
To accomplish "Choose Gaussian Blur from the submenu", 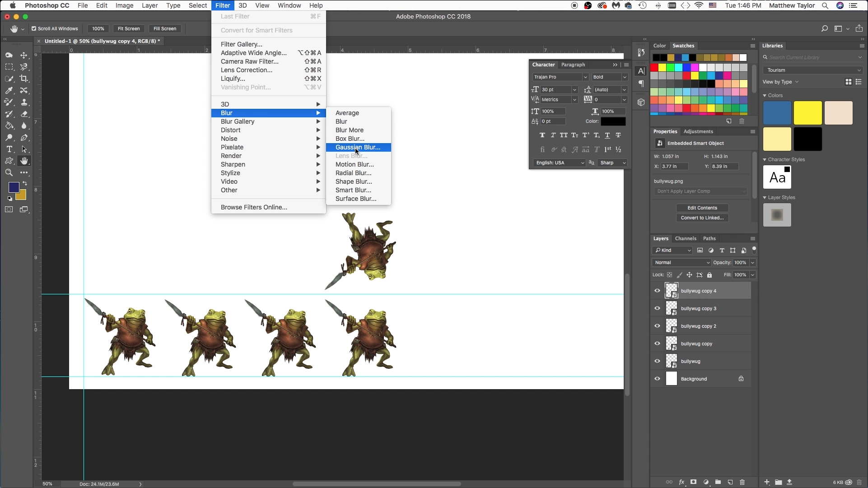I will pos(358,147).
